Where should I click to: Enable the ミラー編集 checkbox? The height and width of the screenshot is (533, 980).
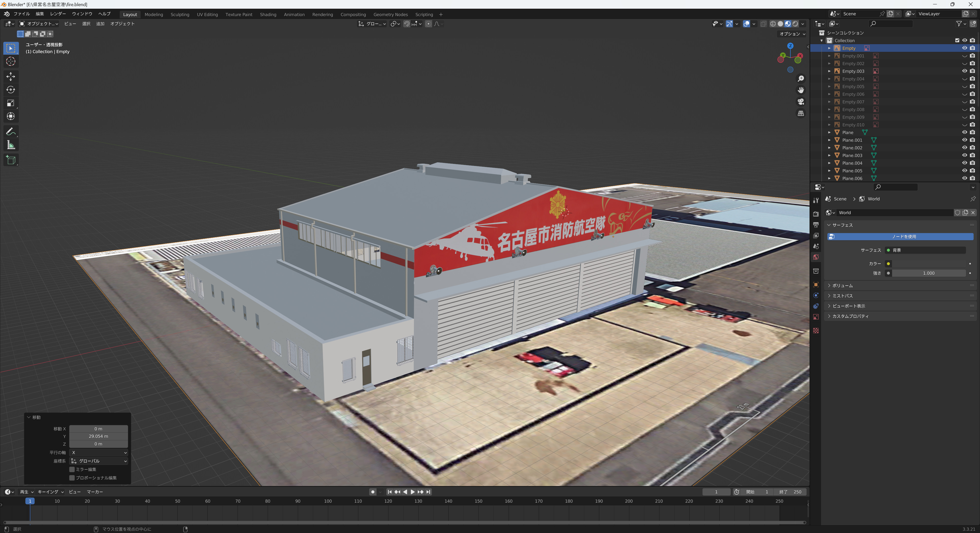[72, 469]
